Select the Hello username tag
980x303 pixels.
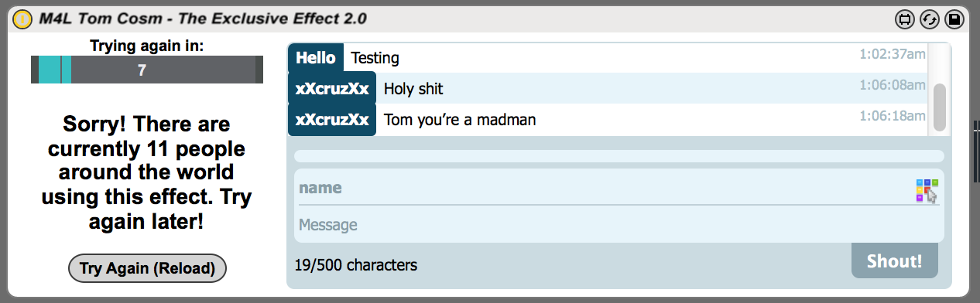pos(316,57)
